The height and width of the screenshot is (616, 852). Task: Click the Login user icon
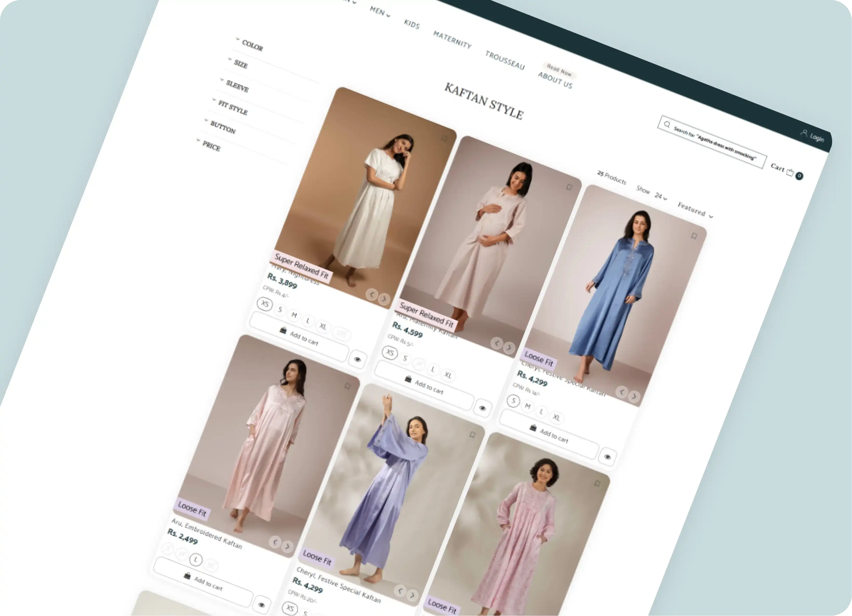[803, 133]
